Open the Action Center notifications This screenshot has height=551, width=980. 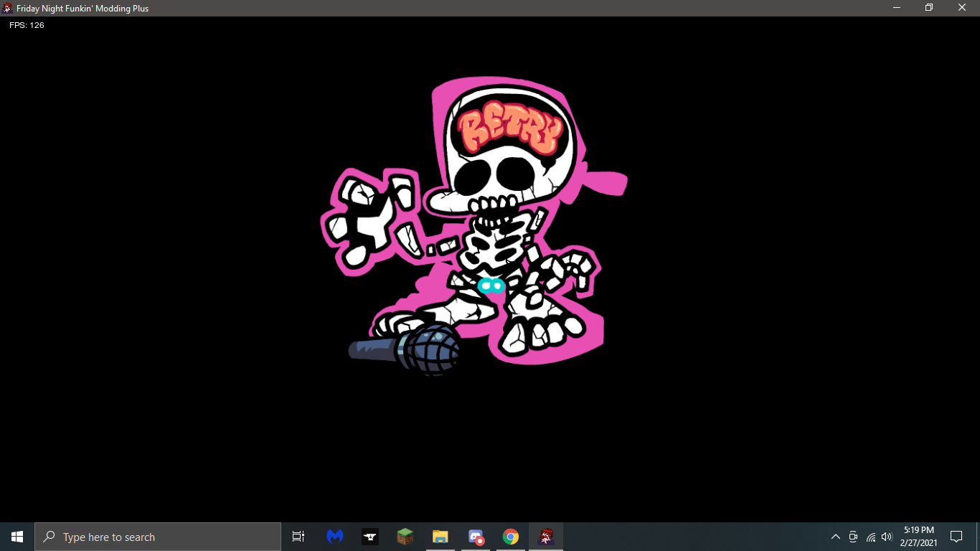point(956,536)
